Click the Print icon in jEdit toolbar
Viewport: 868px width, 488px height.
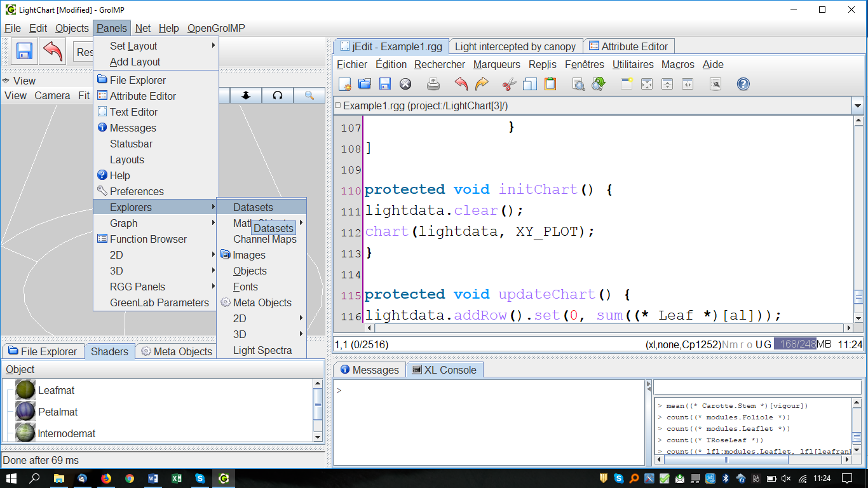[x=433, y=84]
